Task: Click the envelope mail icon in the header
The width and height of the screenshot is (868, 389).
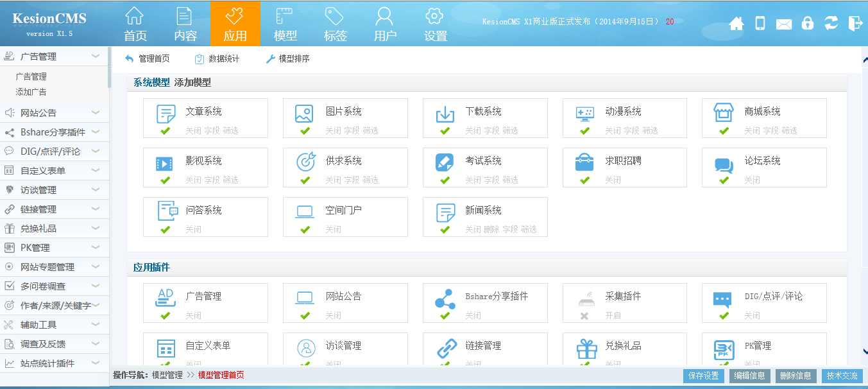Action: (x=784, y=24)
